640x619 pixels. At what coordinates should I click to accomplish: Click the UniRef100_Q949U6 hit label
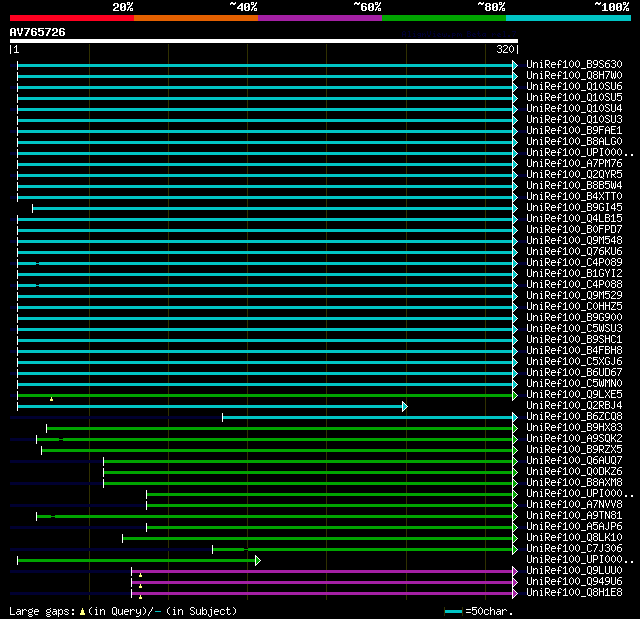574,581
